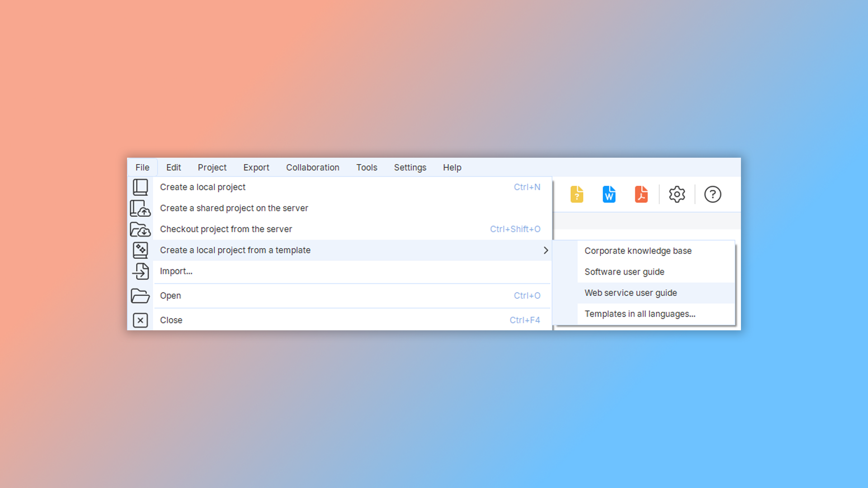
Task: Open the Export menu
Action: point(256,168)
